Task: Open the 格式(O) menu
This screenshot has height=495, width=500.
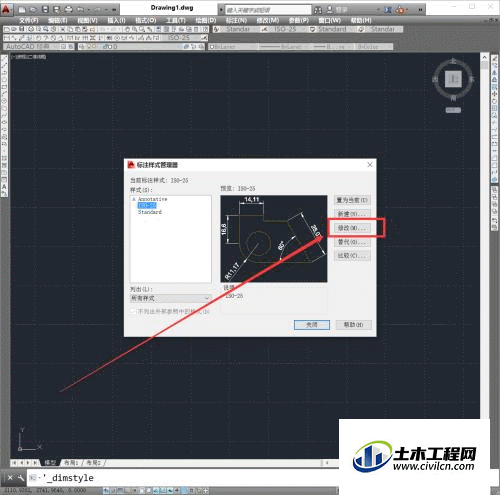Action: [x=146, y=20]
